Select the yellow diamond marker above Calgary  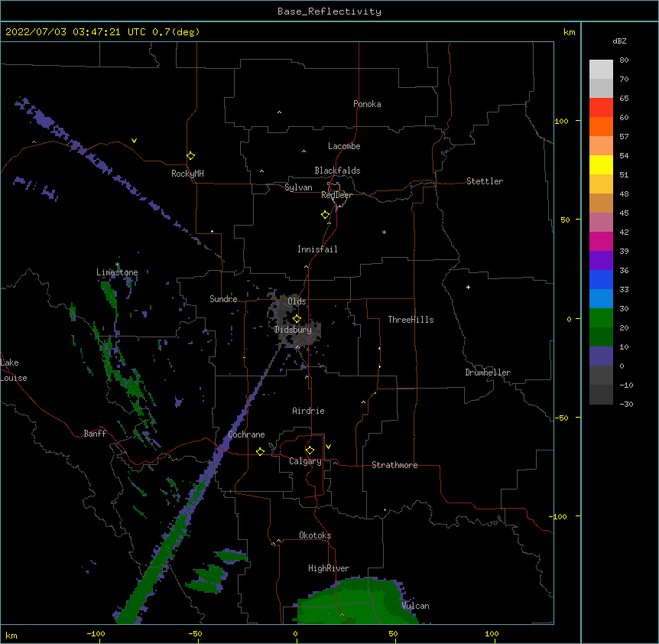[310, 450]
